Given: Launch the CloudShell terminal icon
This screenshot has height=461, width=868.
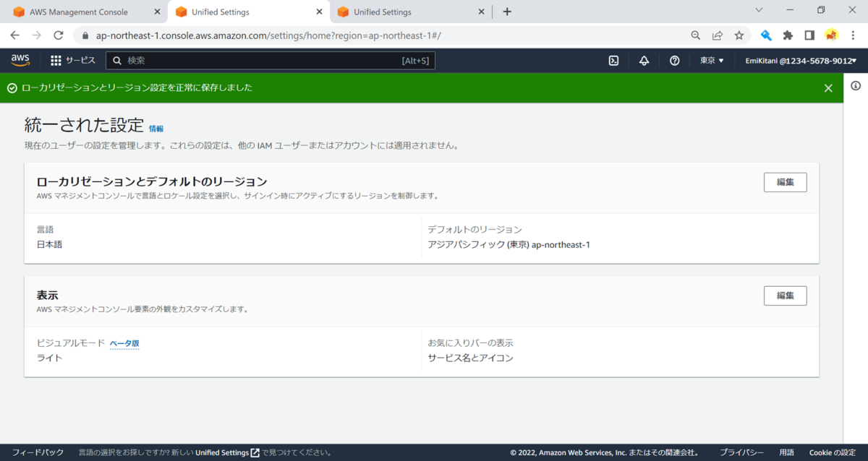Looking at the screenshot, I should click(613, 61).
